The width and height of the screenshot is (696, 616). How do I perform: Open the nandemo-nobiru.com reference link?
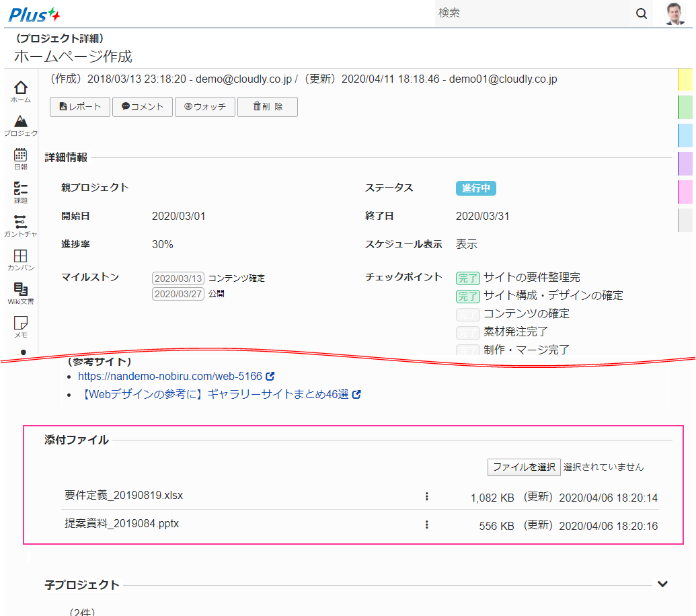tap(170, 377)
